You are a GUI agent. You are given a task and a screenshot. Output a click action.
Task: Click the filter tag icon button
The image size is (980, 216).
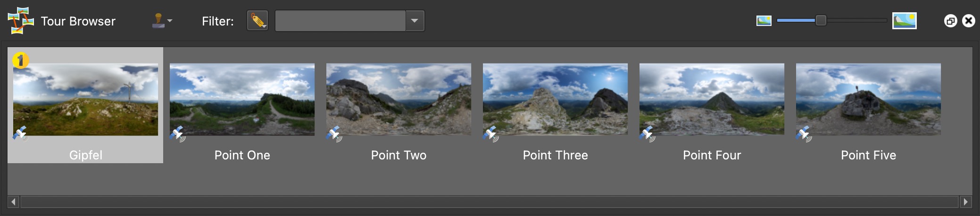coord(257,21)
